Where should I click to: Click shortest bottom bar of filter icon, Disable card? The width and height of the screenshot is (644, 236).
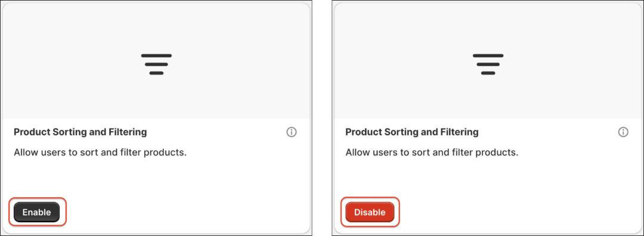[x=488, y=73]
